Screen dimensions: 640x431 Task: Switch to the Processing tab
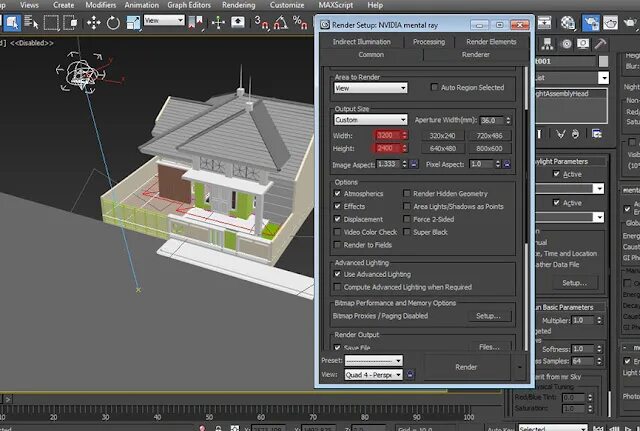pos(429,42)
